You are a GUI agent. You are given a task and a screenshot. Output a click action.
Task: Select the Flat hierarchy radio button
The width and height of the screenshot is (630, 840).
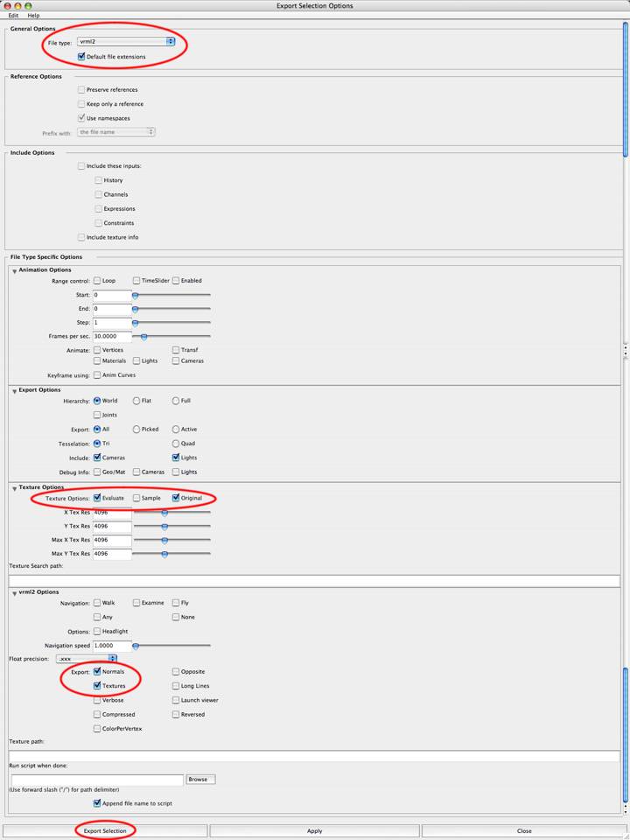tap(136, 401)
